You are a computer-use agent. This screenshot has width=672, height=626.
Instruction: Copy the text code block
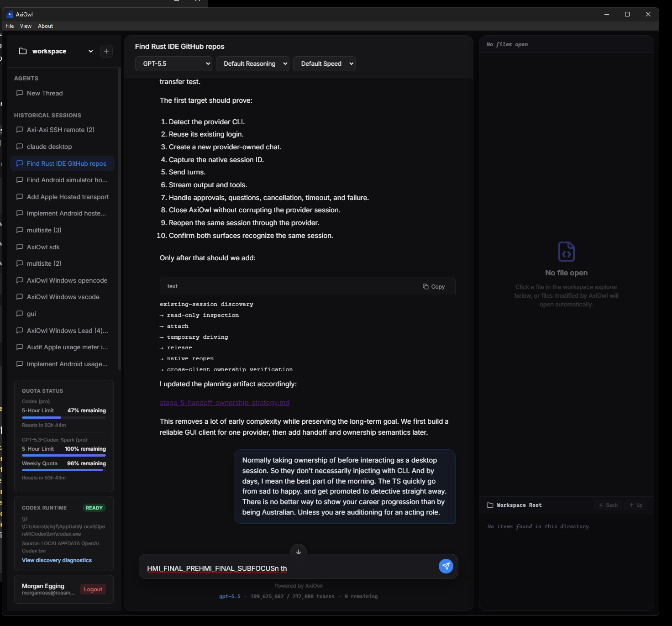point(434,287)
